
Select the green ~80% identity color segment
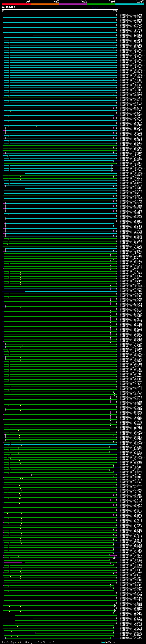click(x=101, y=4)
